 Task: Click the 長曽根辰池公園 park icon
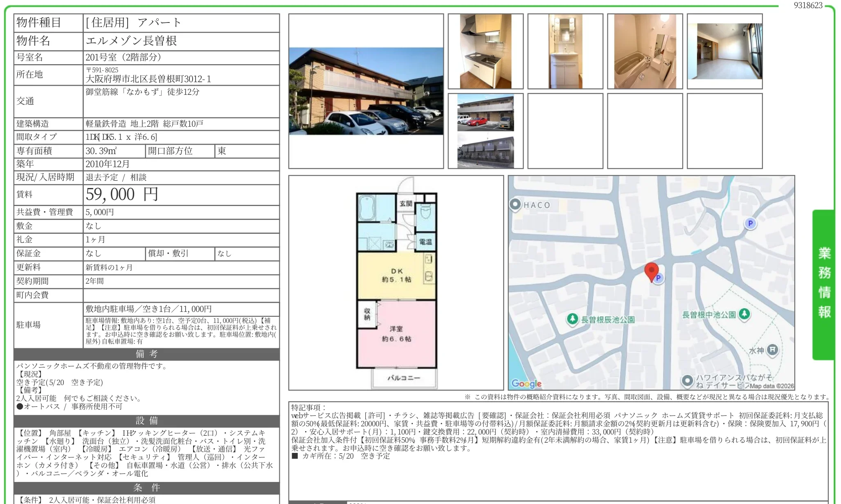pos(573,319)
